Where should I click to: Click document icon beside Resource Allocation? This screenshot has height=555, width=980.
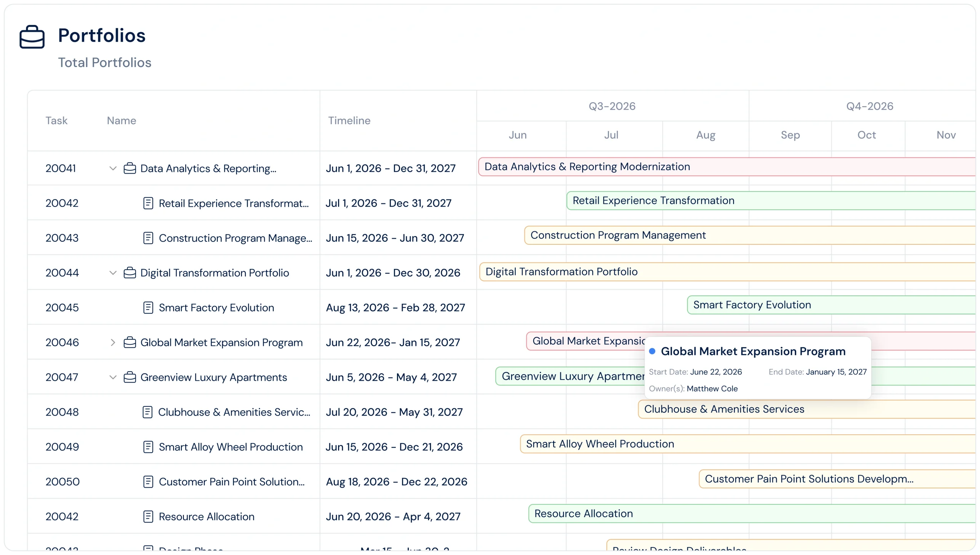coord(148,517)
